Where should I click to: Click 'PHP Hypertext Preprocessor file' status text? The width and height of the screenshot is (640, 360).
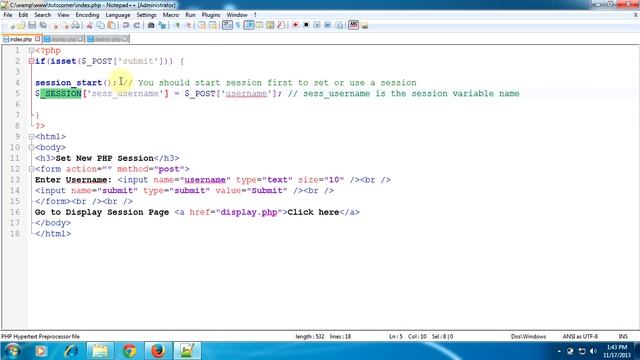[40, 336]
